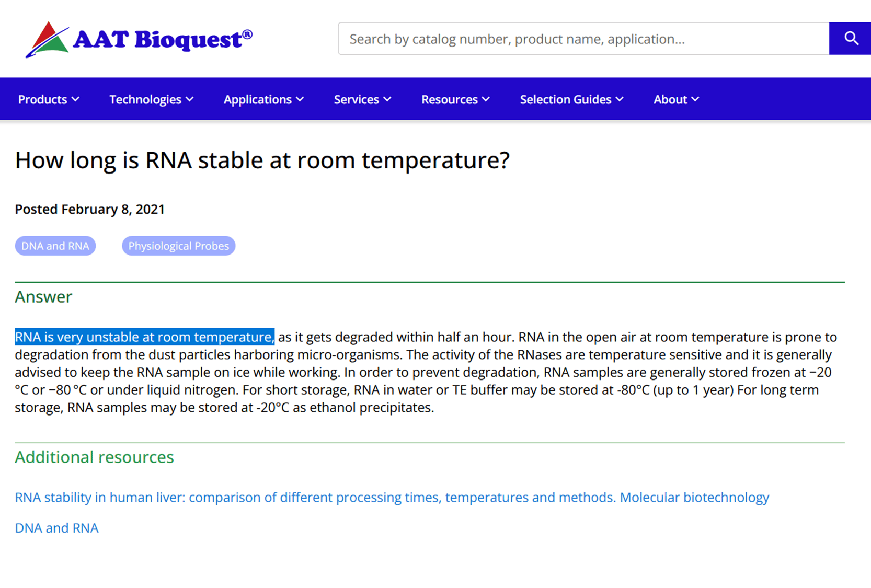Click the search magnifier button
871x588 pixels.
851,39
